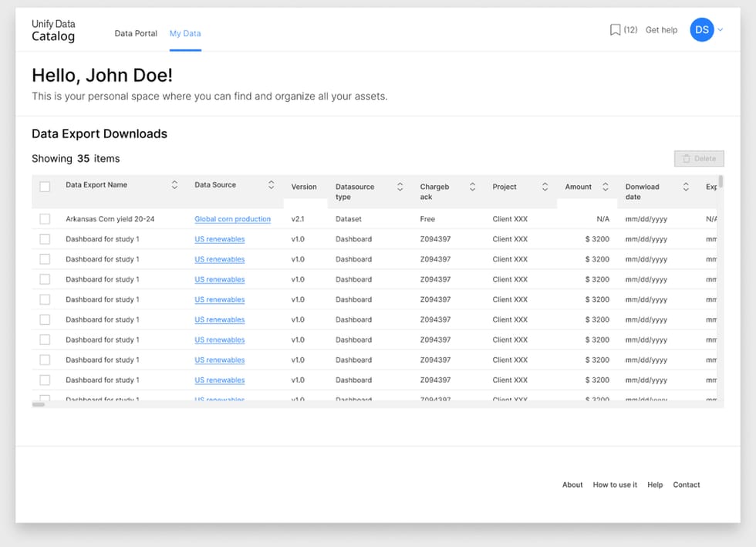Click the Data Export Downloads heading
This screenshot has height=547, width=756.
[x=100, y=133]
